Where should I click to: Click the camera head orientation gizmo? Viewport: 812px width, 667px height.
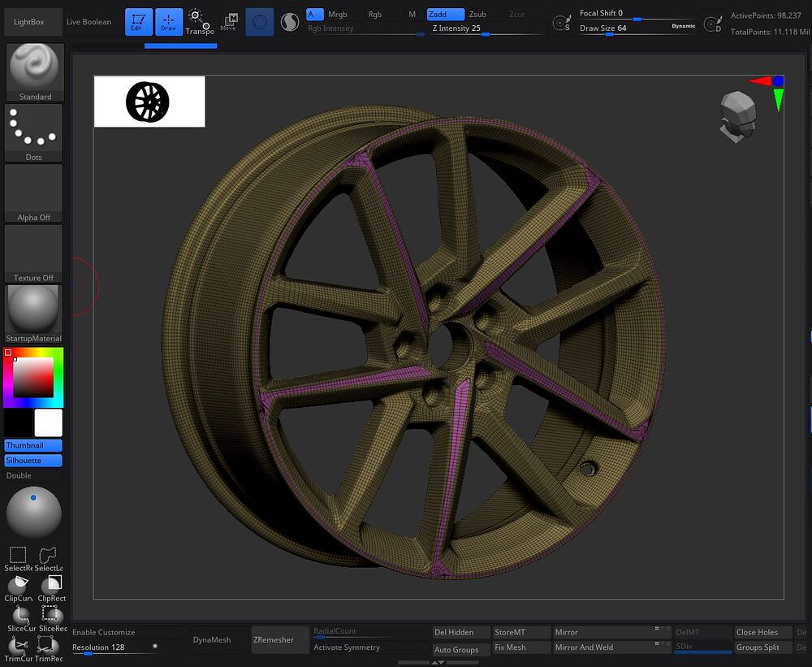click(737, 117)
